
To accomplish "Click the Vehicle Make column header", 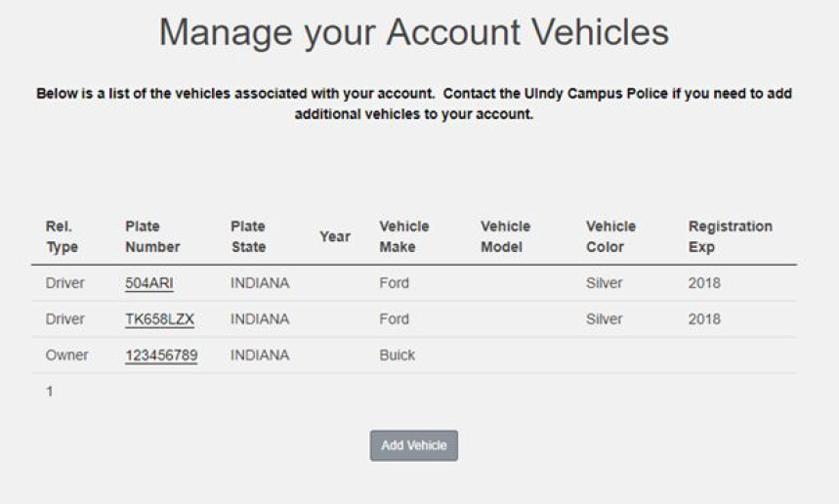I will [403, 236].
